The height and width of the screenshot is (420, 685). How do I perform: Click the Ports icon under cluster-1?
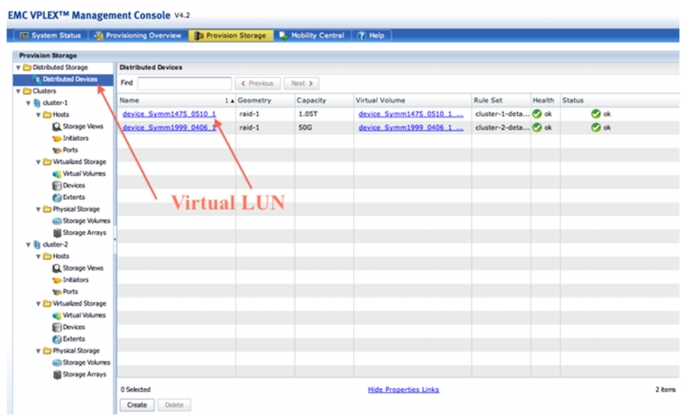(x=57, y=150)
